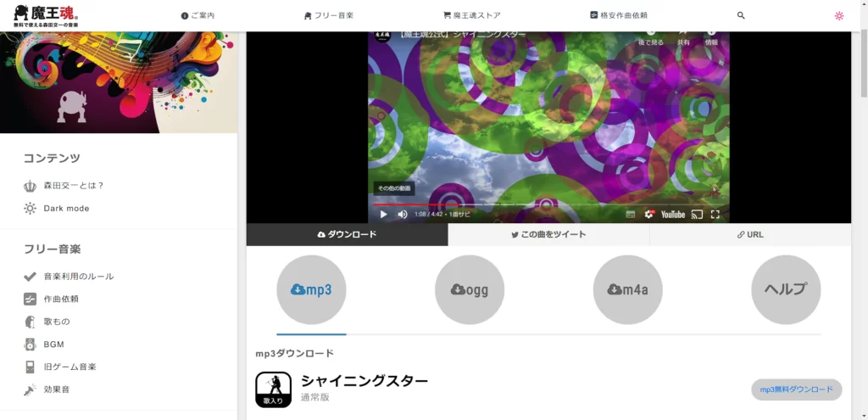
Task: Click the mp3無料ダウンロード button
Action: pyautogui.click(x=796, y=389)
